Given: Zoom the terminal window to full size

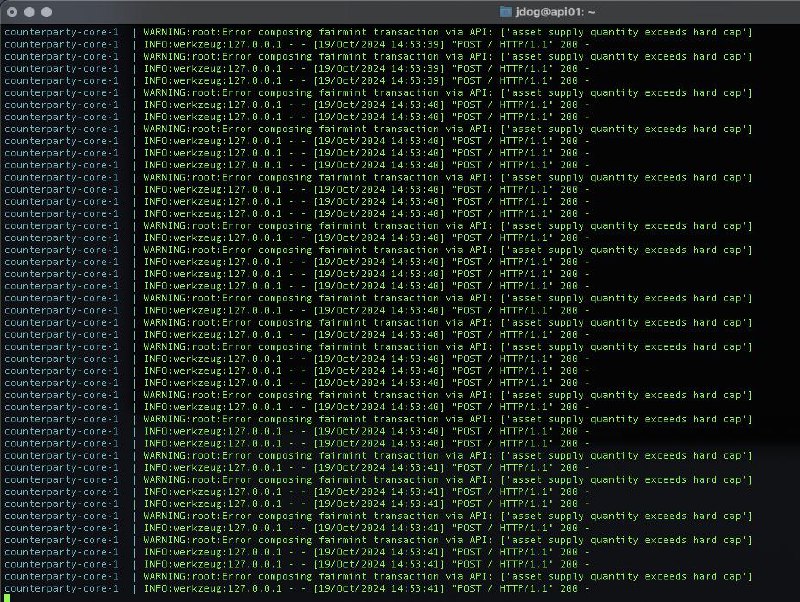Looking at the screenshot, I should [x=46, y=12].
